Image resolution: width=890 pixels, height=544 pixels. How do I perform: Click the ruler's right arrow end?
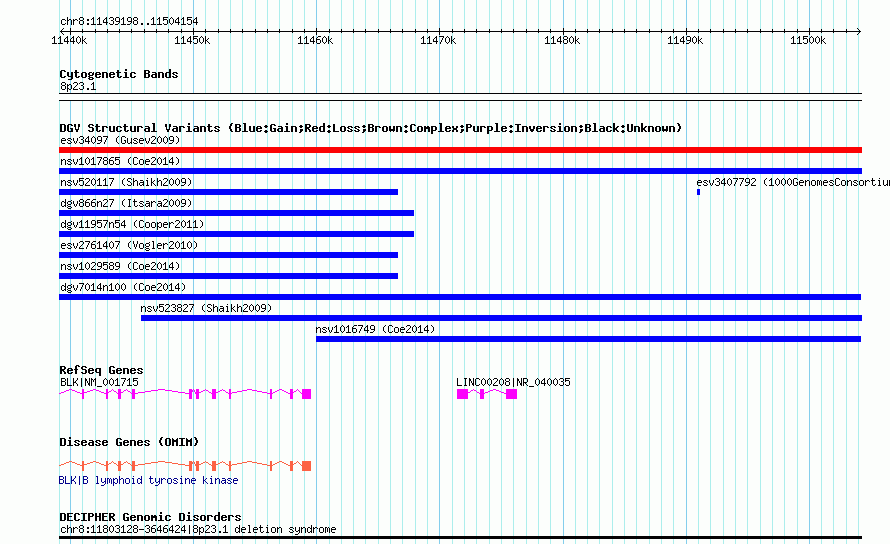coord(859,31)
